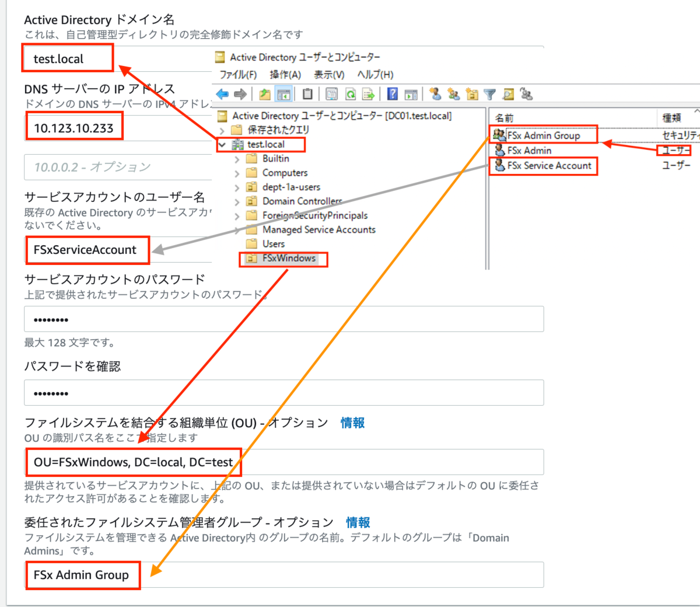Expand the Computers container
This screenshot has height=607, width=700.
[x=237, y=173]
